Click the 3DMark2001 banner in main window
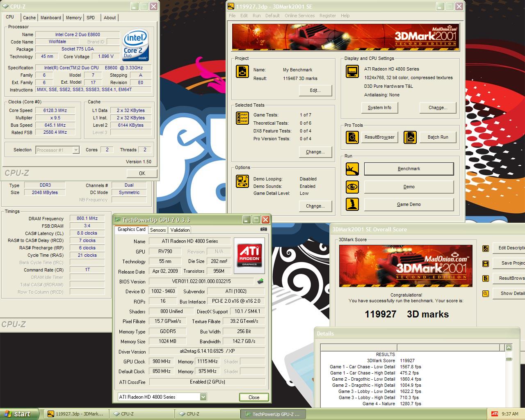The image size is (525, 420). click(345, 37)
